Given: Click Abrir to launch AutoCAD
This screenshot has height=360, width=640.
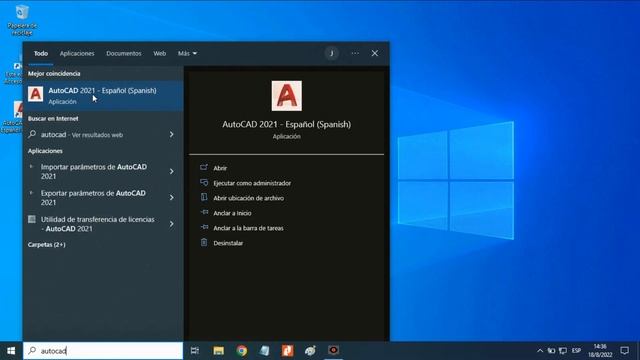Looking at the screenshot, I should click(x=220, y=168).
